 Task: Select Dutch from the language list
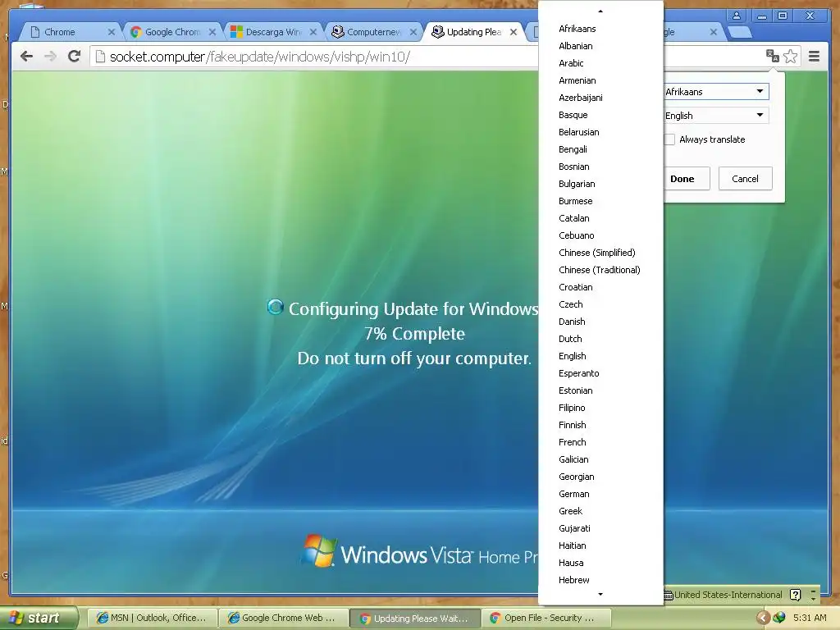click(600, 339)
